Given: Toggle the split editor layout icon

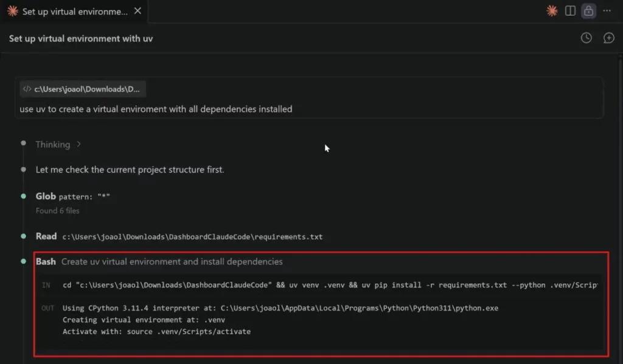Looking at the screenshot, I should [x=570, y=11].
